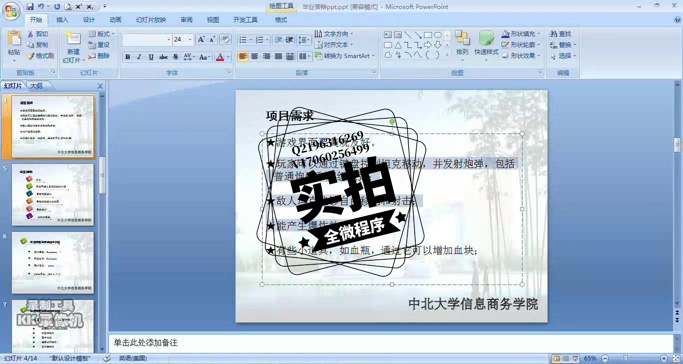The image size is (683, 364).
Task: Click the 新建幻灯片 new slide icon
Action: tap(73, 38)
